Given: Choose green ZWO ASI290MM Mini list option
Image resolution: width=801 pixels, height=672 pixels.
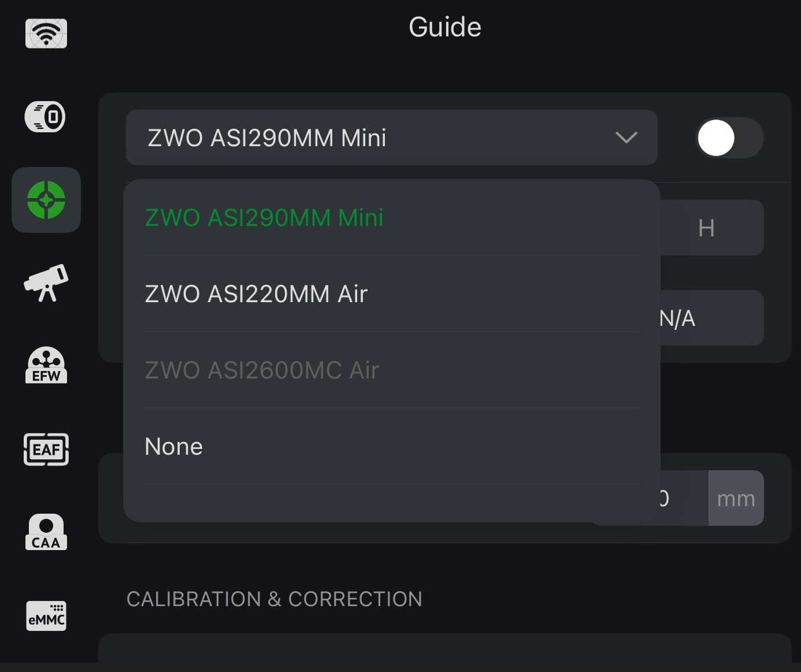Looking at the screenshot, I should coord(264,218).
